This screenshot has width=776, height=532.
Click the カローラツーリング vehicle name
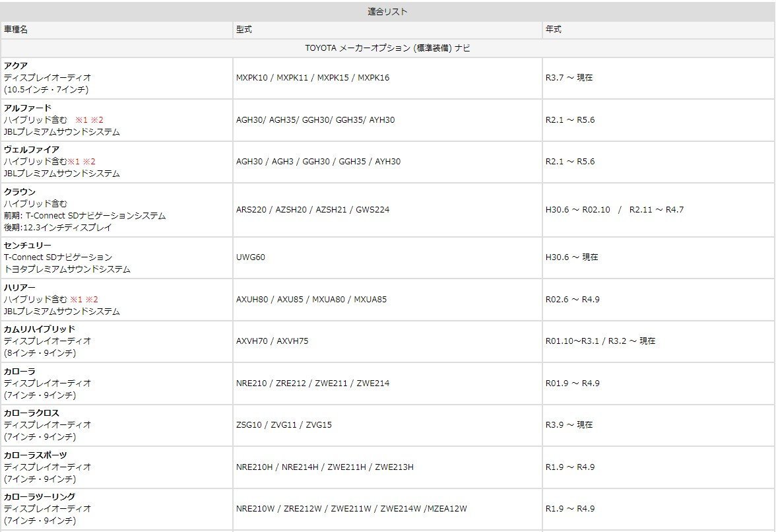pos(40,496)
